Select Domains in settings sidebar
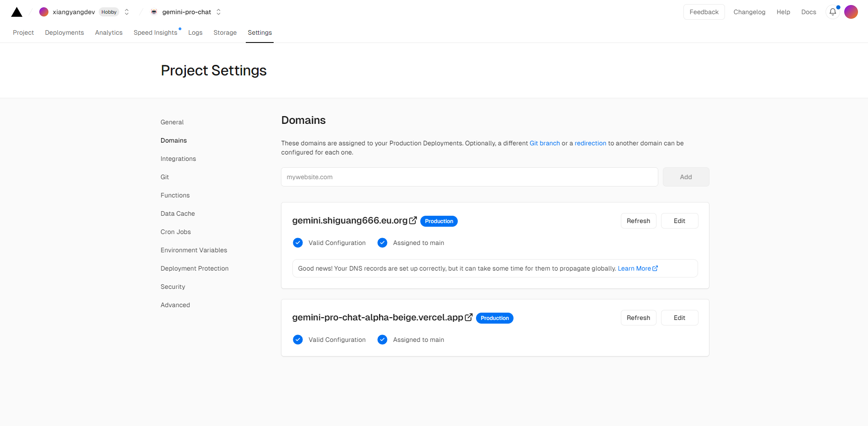Screen dimensions: 868x426 tap(174, 140)
